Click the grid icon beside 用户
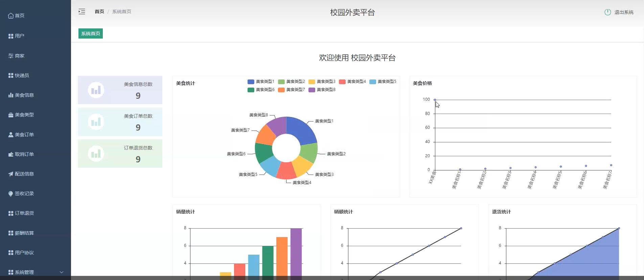The width and height of the screenshot is (644, 280). pyautogui.click(x=11, y=36)
